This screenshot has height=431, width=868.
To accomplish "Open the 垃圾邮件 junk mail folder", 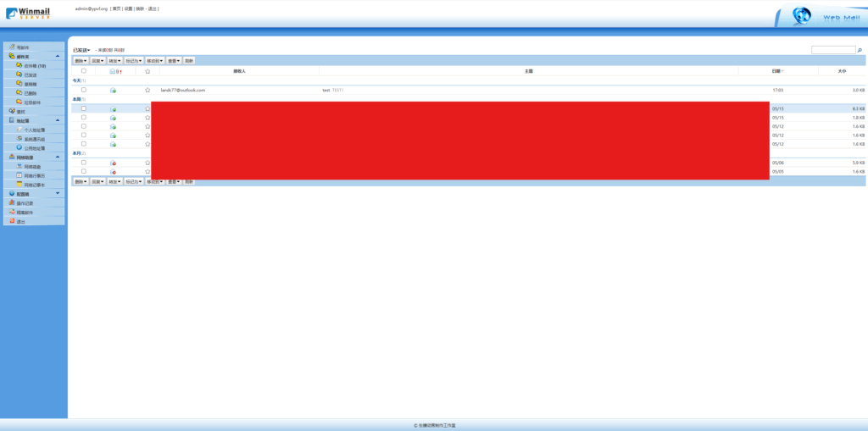I will pyautogui.click(x=34, y=102).
